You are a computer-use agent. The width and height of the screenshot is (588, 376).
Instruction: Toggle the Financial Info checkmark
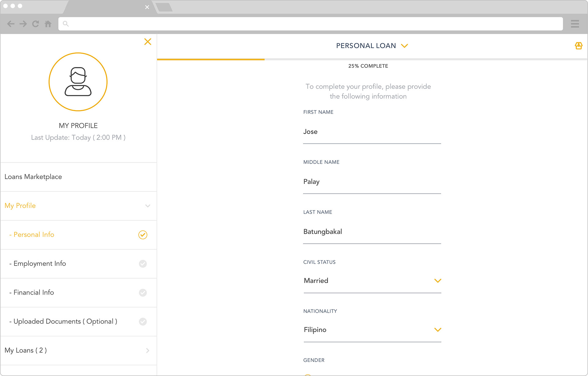coord(143,293)
